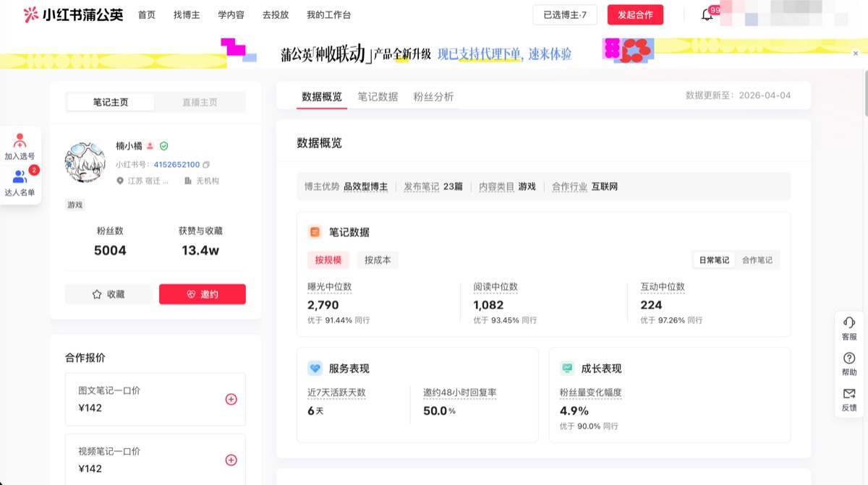Expand the 视频笔记一口价 price details
This screenshot has height=485, width=868.
[231, 459]
